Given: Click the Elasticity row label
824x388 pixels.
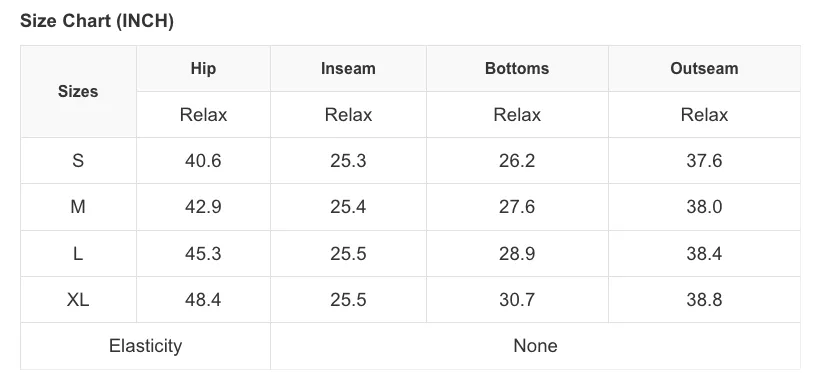Looking at the screenshot, I should click(x=146, y=346).
